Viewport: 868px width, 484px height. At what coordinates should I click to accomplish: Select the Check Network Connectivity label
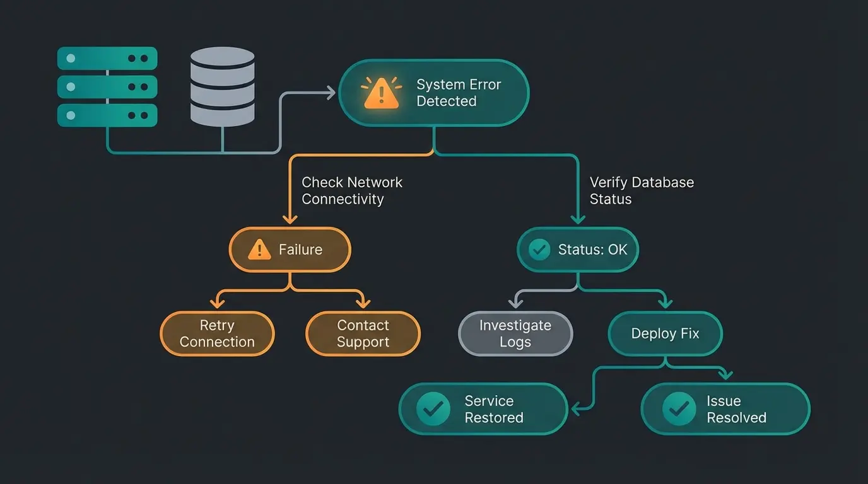[x=351, y=190]
